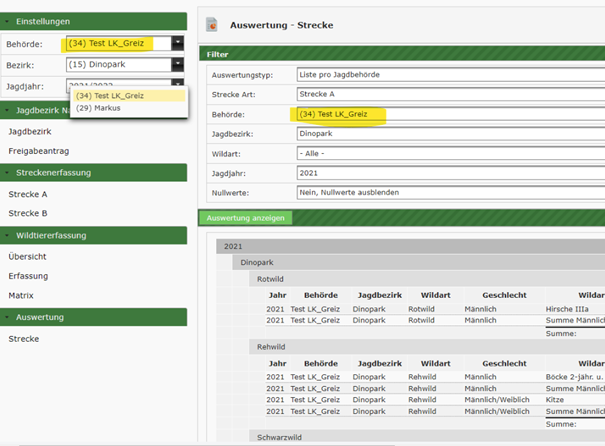Select '(29) Markus' from the dropdown list
This screenshot has width=605, height=446.
(x=100, y=107)
